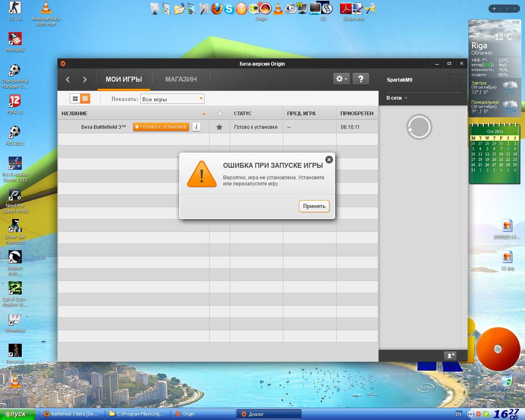Viewport: 525px width, 420px height.
Task: Go forward with the right arrow in Origin
Action: click(84, 80)
